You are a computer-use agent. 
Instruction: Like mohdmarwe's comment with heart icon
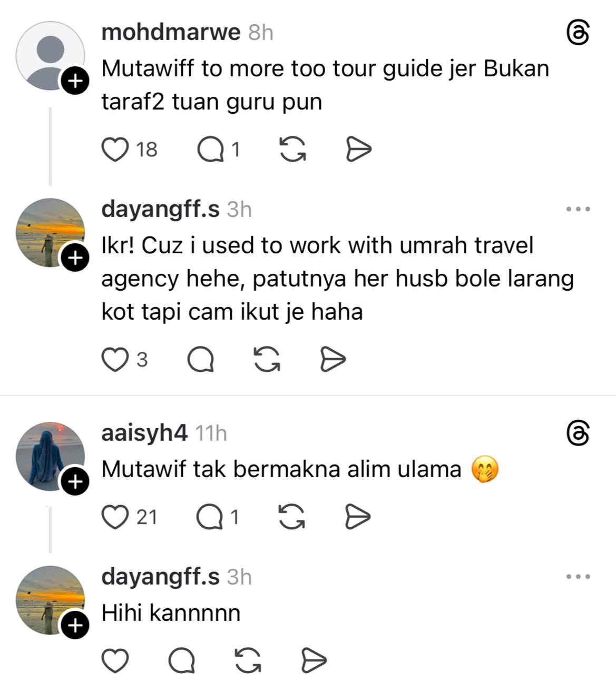click(115, 149)
